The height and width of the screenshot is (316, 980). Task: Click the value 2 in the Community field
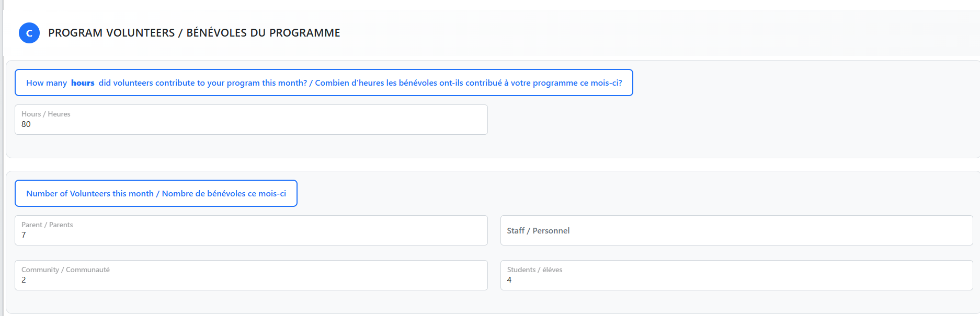(x=24, y=280)
